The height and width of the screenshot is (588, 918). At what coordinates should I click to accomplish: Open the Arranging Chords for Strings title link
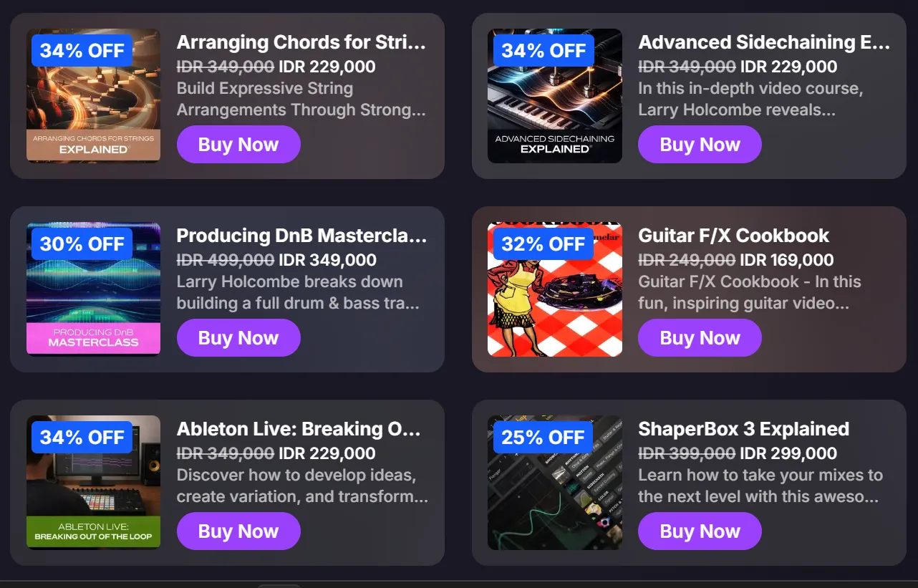point(301,42)
